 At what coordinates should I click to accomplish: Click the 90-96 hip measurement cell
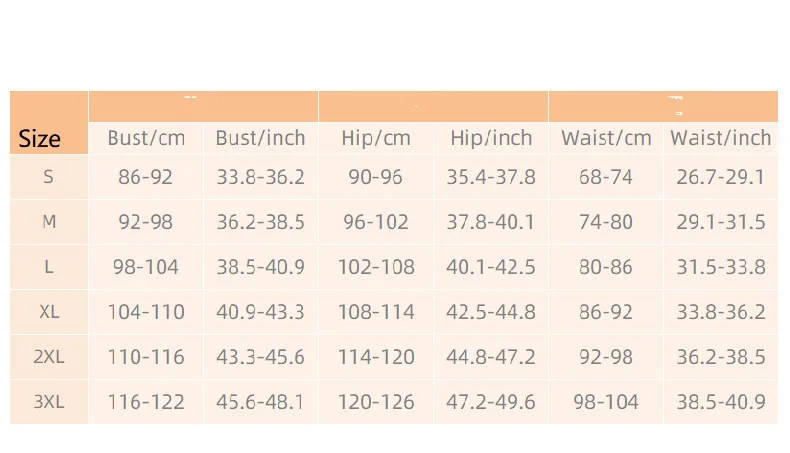pyautogui.click(x=376, y=177)
